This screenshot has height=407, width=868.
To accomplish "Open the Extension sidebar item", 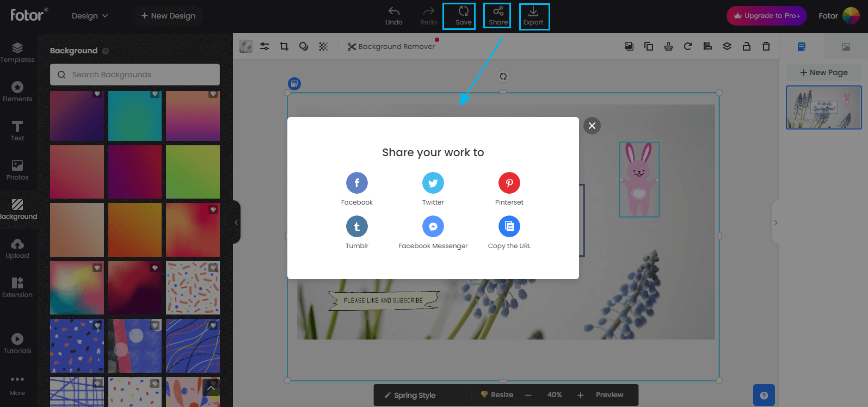I will point(17,288).
